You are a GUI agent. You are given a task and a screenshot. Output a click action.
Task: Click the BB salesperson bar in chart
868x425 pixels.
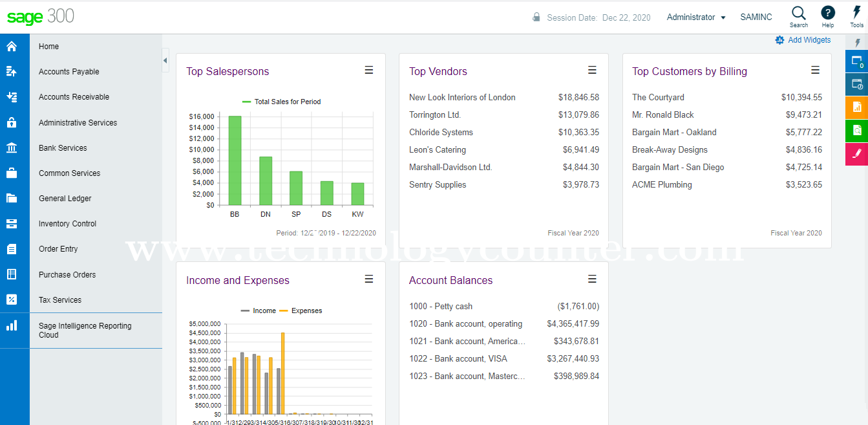coord(235,160)
